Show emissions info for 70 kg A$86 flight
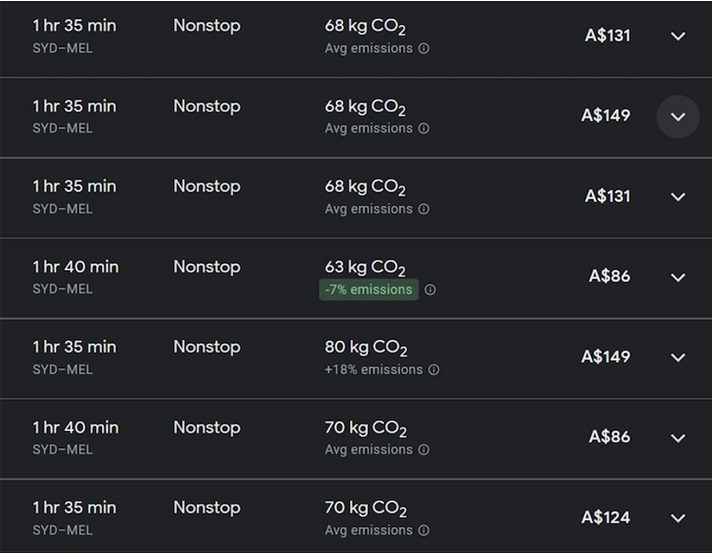 pyautogui.click(x=424, y=450)
